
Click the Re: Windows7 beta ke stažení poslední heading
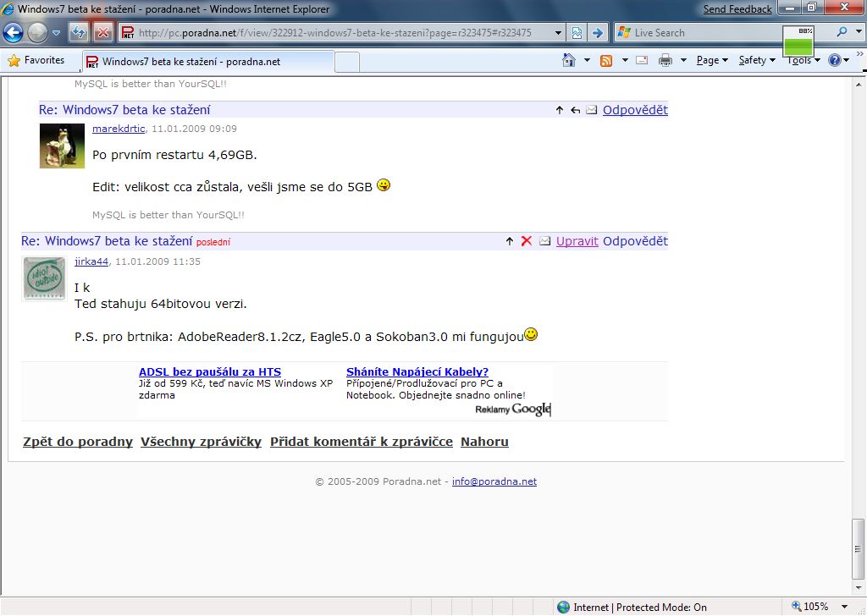125,241
